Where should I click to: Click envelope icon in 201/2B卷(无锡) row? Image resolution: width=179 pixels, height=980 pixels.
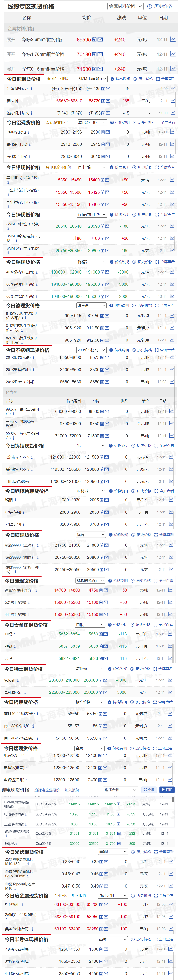(x=107, y=358)
